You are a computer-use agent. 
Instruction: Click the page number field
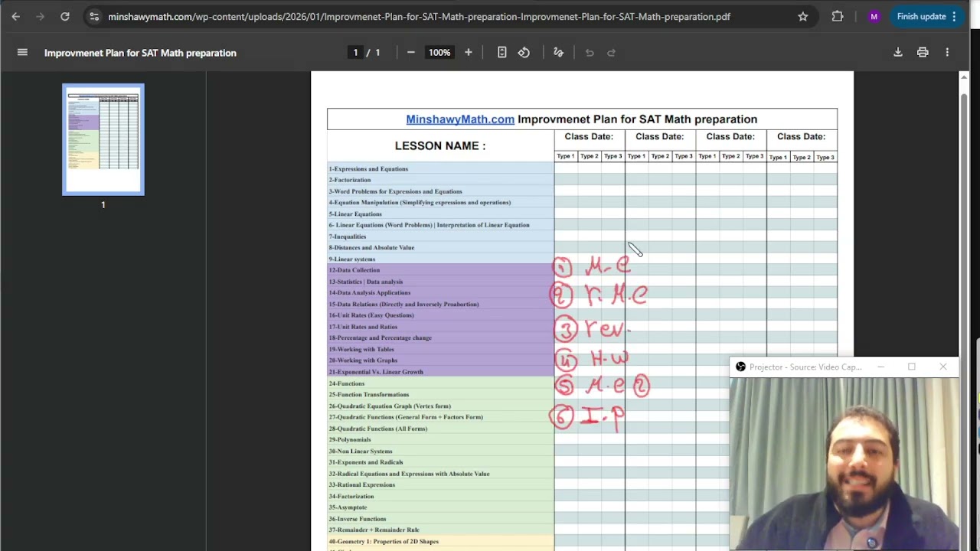(355, 53)
